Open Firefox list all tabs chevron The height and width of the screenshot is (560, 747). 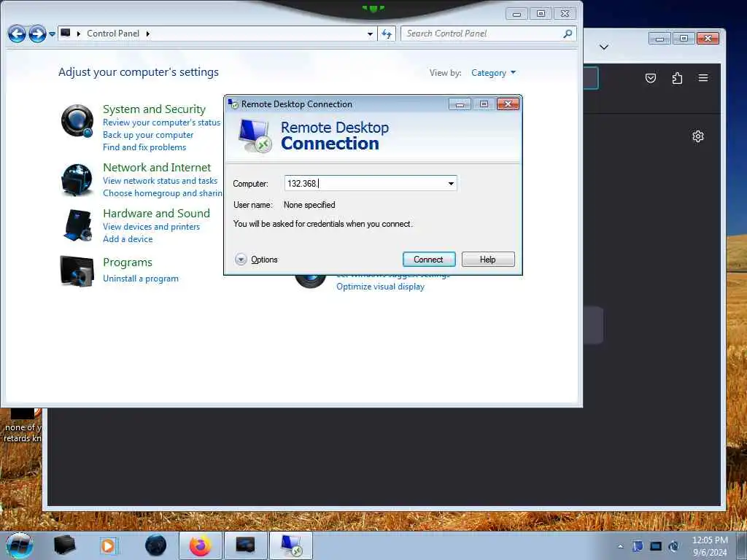coord(603,47)
